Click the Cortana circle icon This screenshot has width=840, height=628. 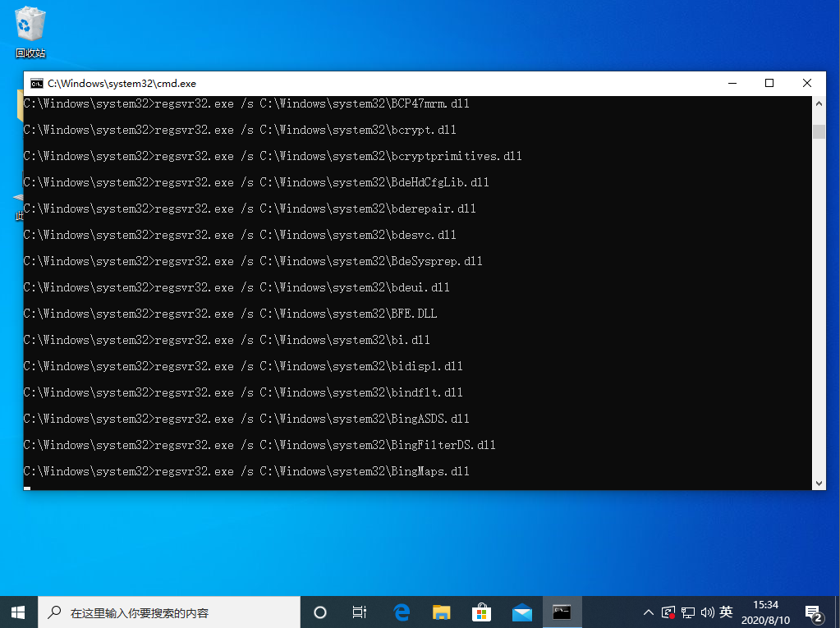point(320,612)
